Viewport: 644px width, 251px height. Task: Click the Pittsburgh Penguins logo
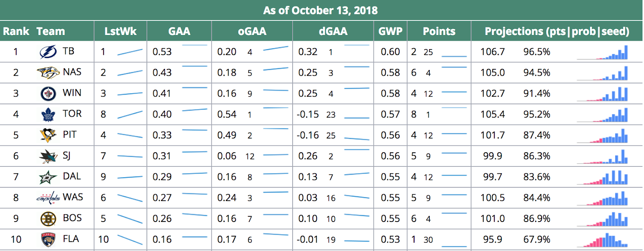(48, 135)
